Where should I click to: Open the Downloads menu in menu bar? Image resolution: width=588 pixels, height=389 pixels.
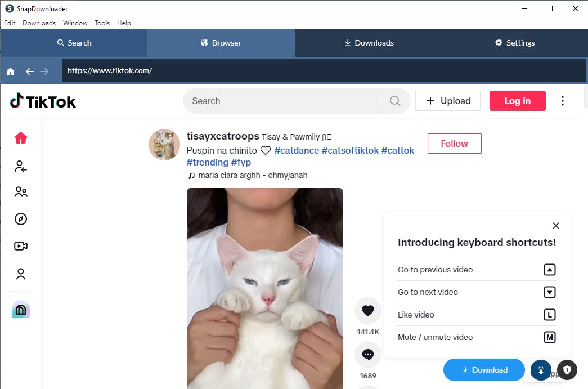point(39,23)
